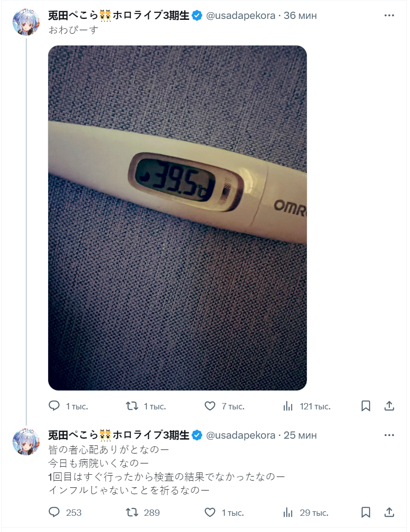Bookmark the thermometer photo tweet
Viewport: 410px width, 532px height.
pos(366,406)
